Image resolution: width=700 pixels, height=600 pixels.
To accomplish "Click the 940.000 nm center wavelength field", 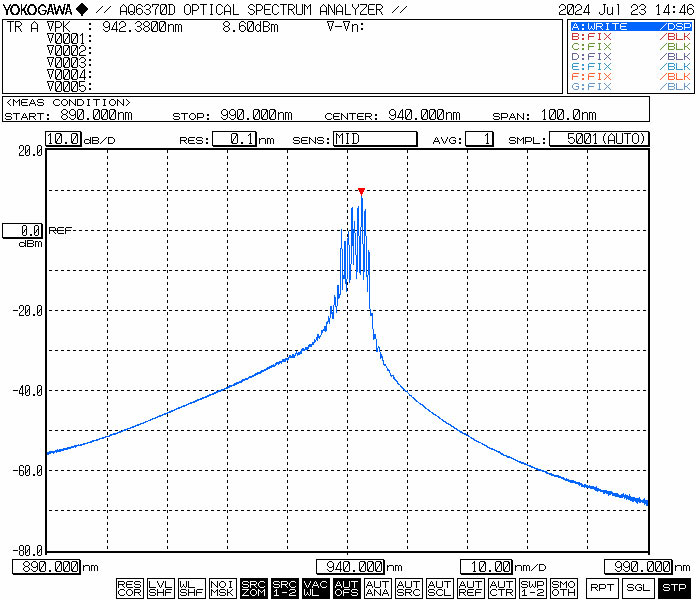I will (350, 567).
